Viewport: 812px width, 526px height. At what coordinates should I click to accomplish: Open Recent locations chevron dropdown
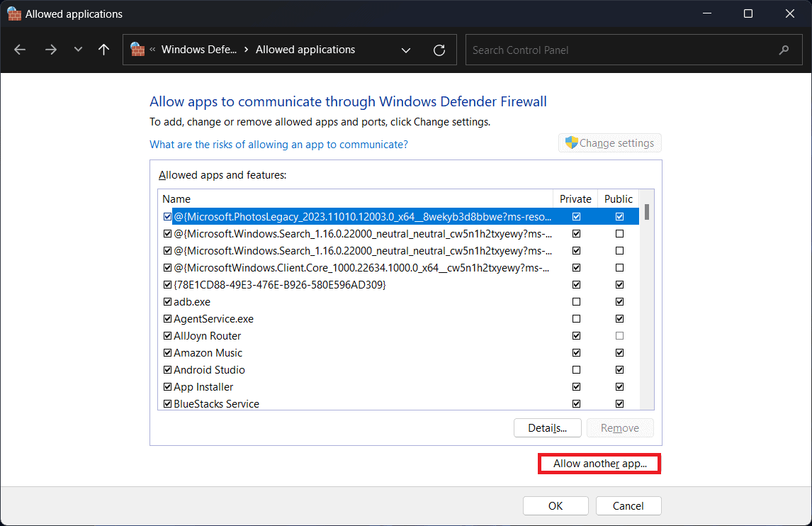pyautogui.click(x=78, y=50)
